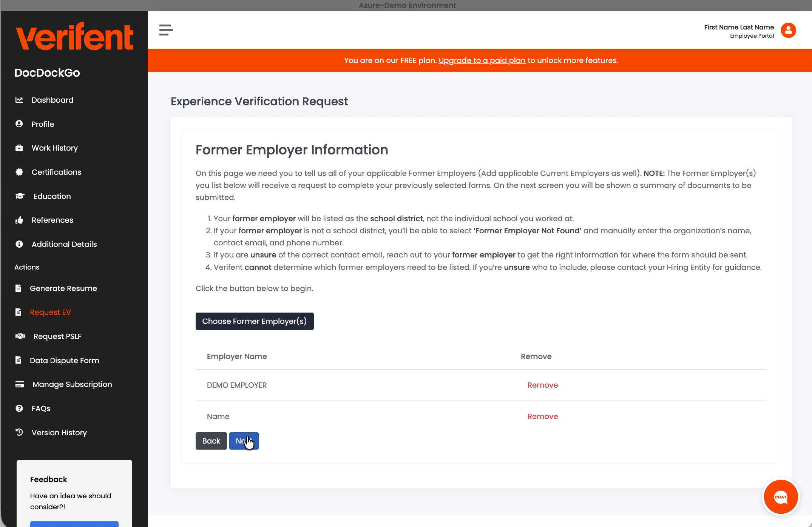Viewport: 812px width, 527px height.
Task: Click the Education graduation cap icon
Action: click(x=20, y=196)
